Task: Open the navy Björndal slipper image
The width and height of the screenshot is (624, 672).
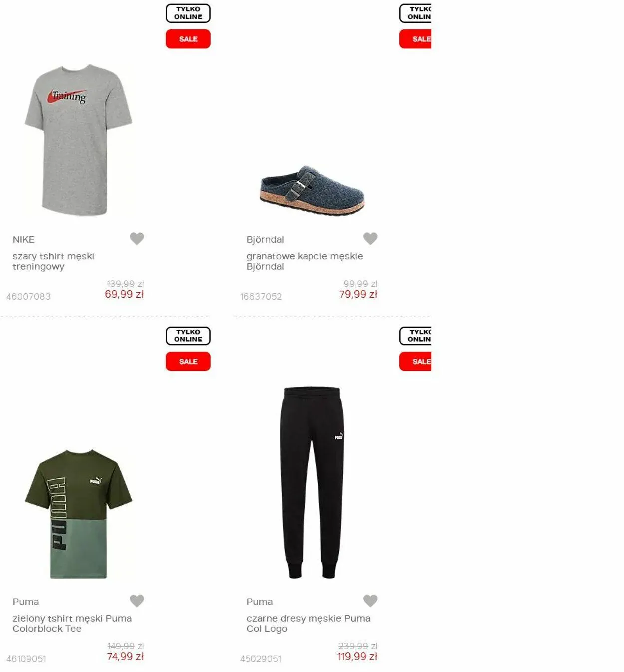Action: pos(312,190)
